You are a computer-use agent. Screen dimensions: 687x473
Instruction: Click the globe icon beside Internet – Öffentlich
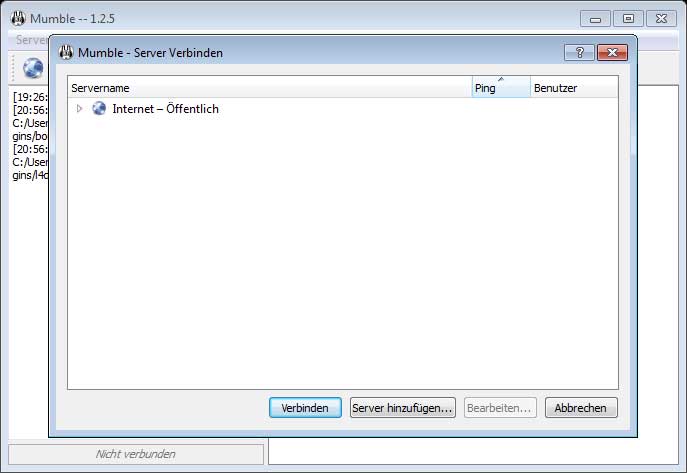pos(99,108)
